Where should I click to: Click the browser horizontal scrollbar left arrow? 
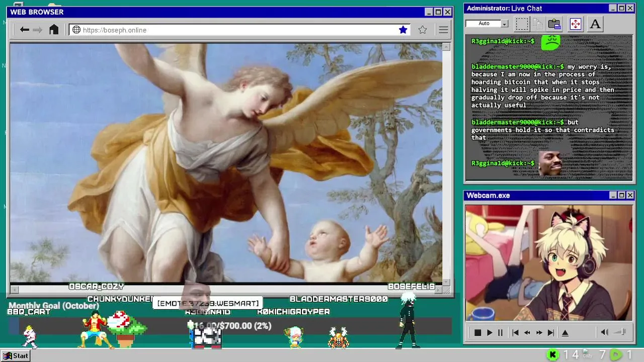[14, 289]
